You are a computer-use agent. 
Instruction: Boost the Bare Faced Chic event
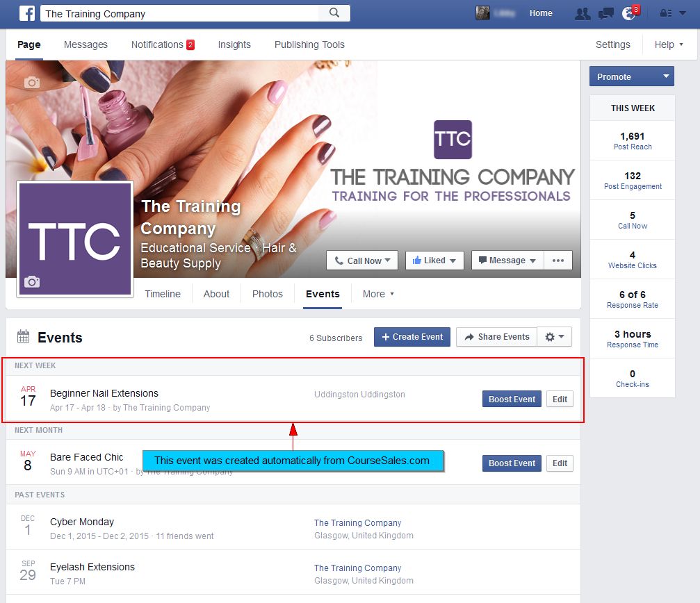click(x=512, y=463)
